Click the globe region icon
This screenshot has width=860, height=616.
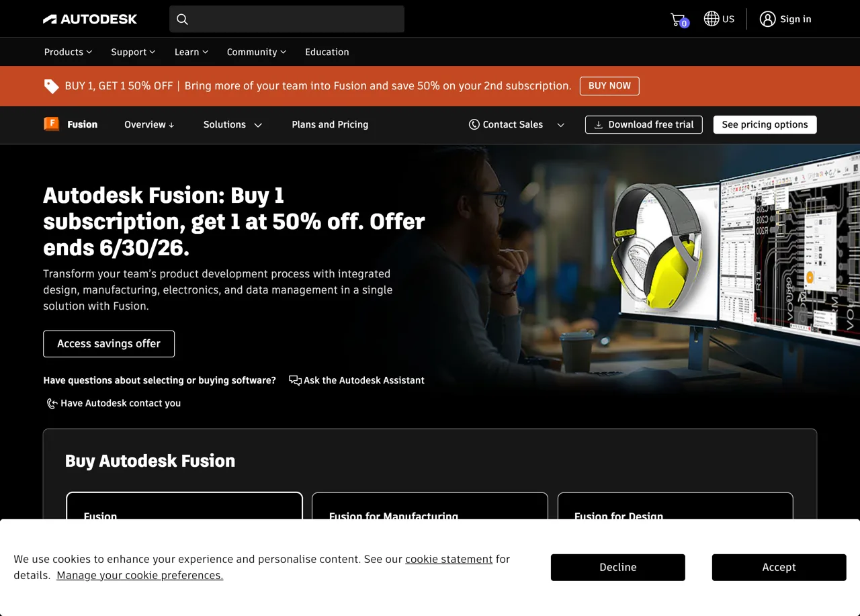[712, 19]
